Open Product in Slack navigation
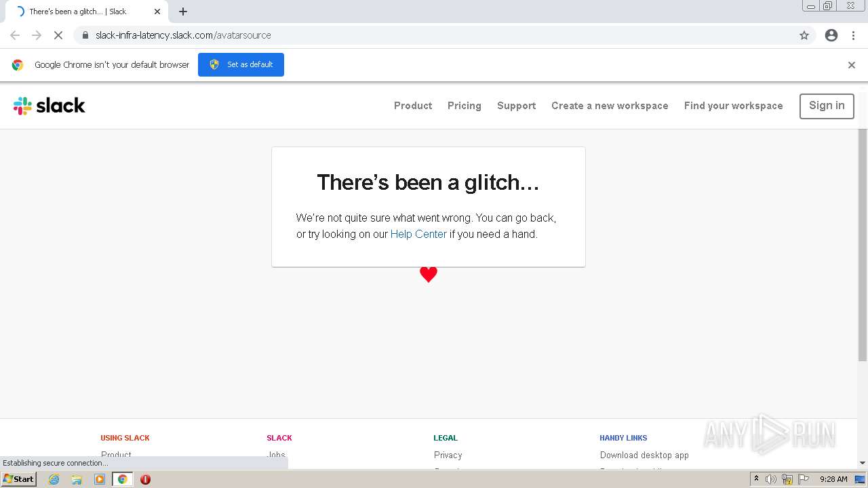The height and width of the screenshot is (488, 868). (413, 106)
